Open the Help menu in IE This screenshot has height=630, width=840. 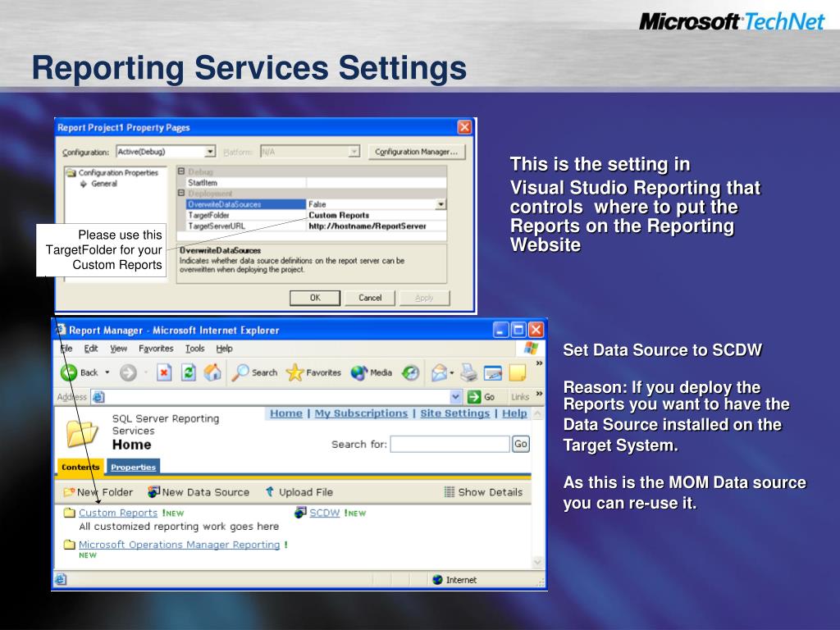tap(225, 348)
